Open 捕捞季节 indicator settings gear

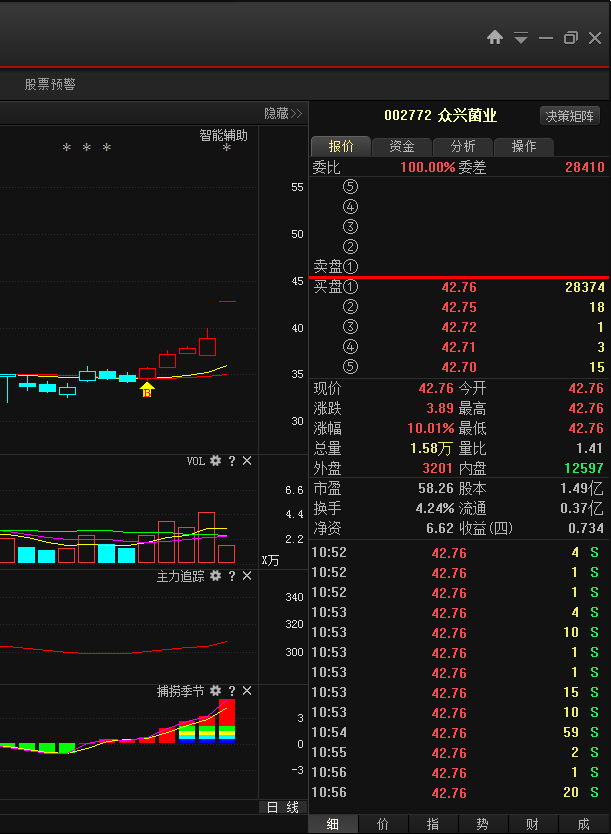(x=215, y=691)
